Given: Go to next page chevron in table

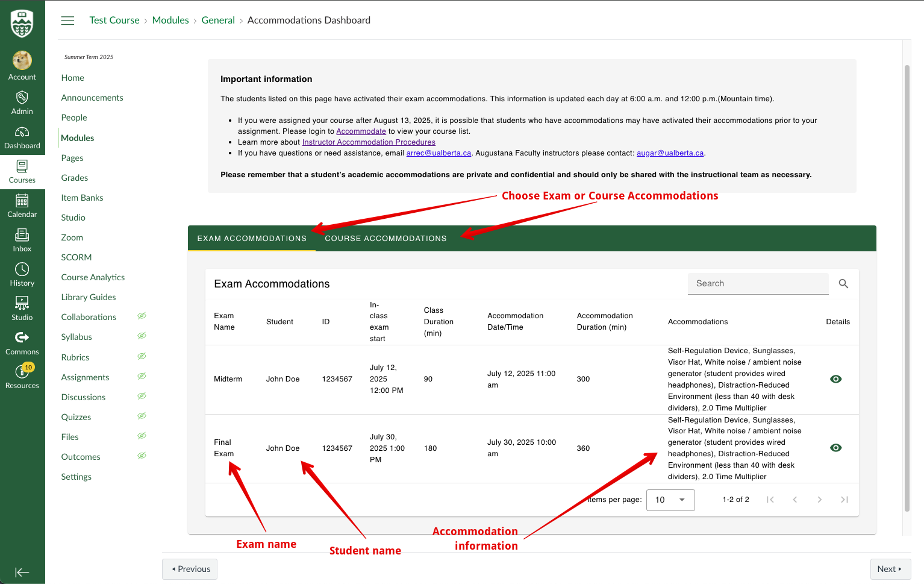Looking at the screenshot, I should coord(819,500).
